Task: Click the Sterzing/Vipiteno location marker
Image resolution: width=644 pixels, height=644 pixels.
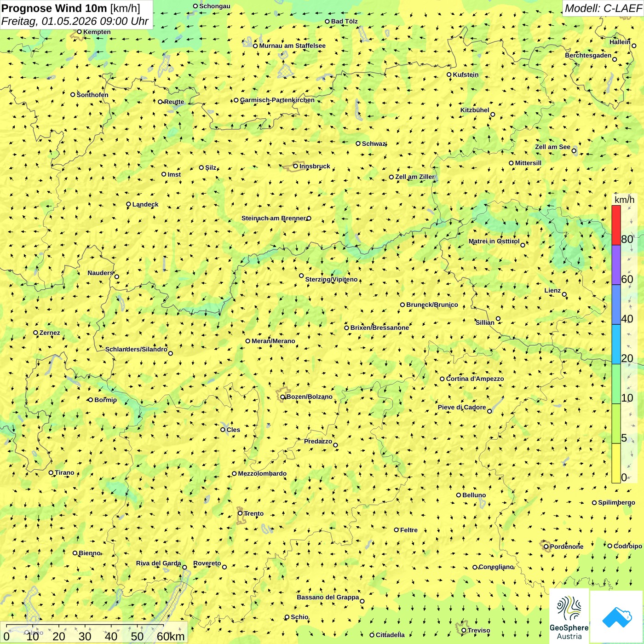Action: [301, 276]
